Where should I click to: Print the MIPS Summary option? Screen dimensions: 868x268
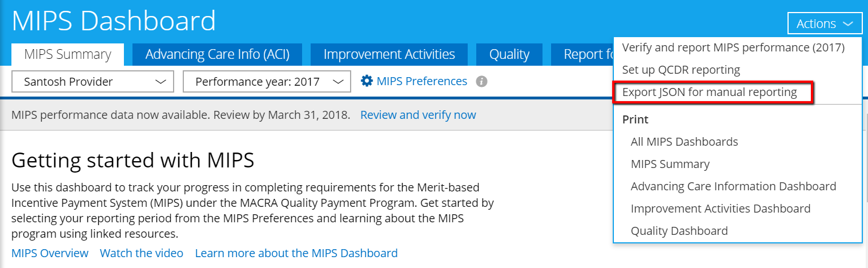coord(670,164)
